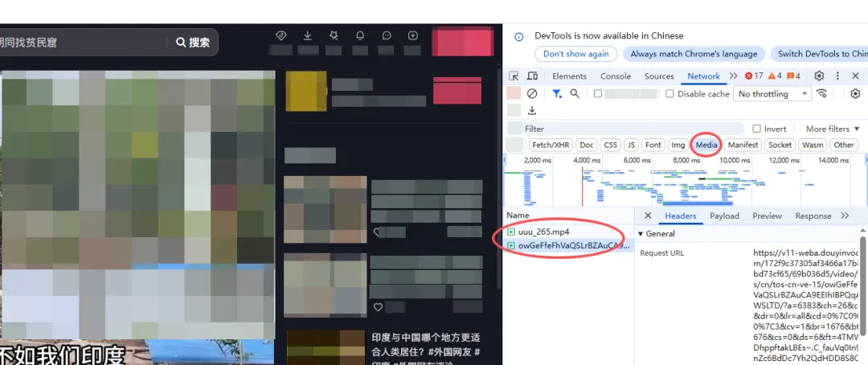Open the More filters dropdown
The height and width of the screenshot is (365, 868).
pyautogui.click(x=833, y=129)
